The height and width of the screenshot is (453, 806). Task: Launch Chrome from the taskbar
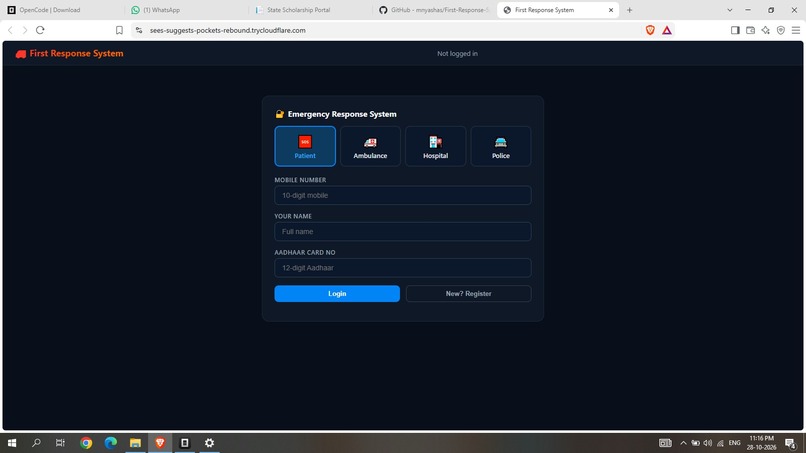tap(86, 443)
